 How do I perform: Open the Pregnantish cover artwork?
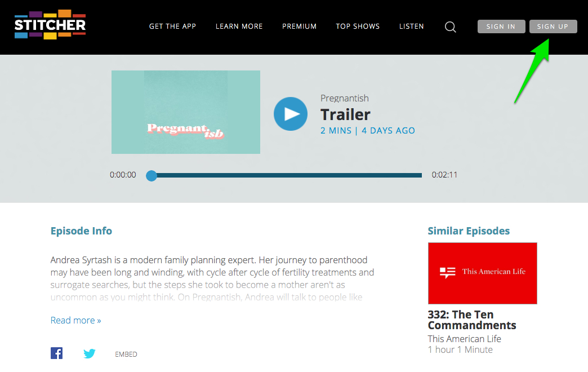tap(186, 112)
